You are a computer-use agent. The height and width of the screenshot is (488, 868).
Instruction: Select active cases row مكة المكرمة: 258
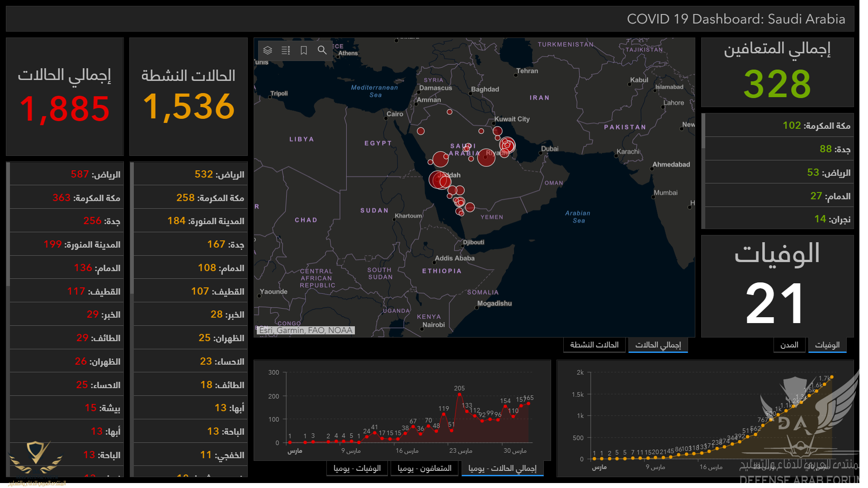(190, 197)
